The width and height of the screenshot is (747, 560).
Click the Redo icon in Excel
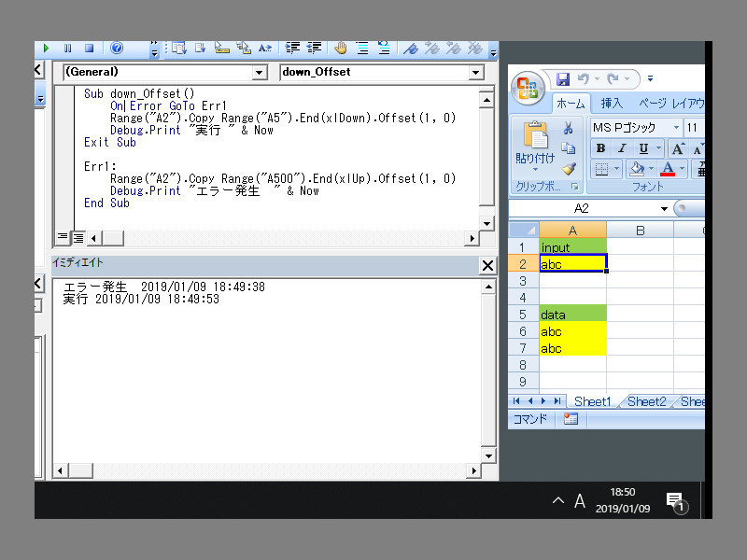pos(613,78)
